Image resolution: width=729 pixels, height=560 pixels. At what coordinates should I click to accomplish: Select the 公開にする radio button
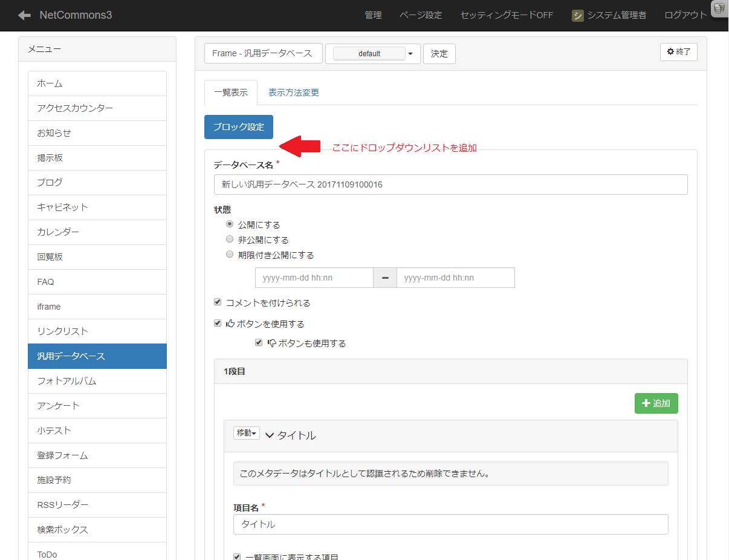[230, 224]
